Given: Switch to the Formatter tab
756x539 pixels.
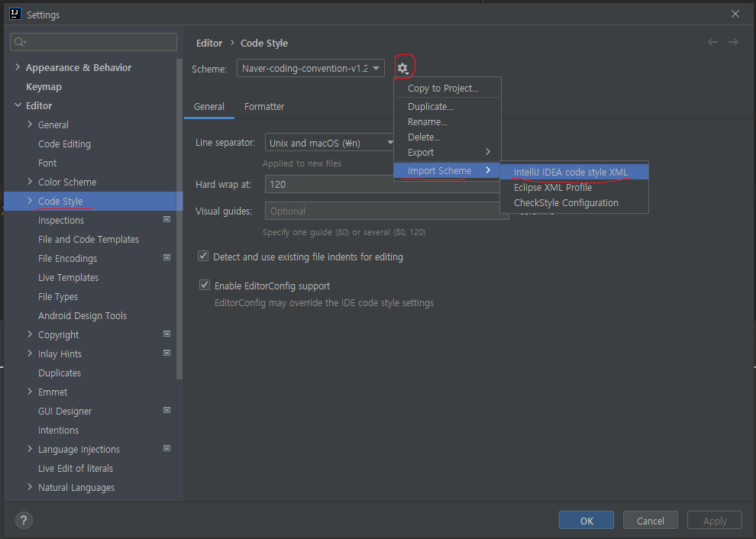Looking at the screenshot, I should click(264, 107).
